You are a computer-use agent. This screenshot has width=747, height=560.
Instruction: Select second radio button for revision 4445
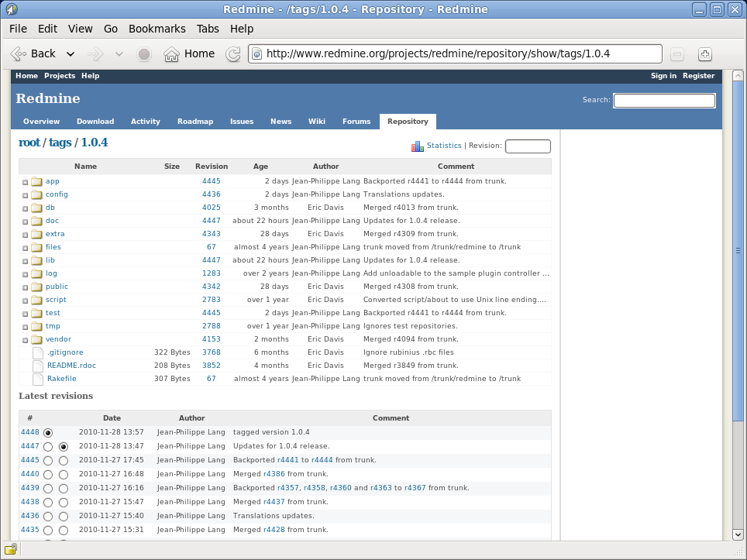point(64,461)
